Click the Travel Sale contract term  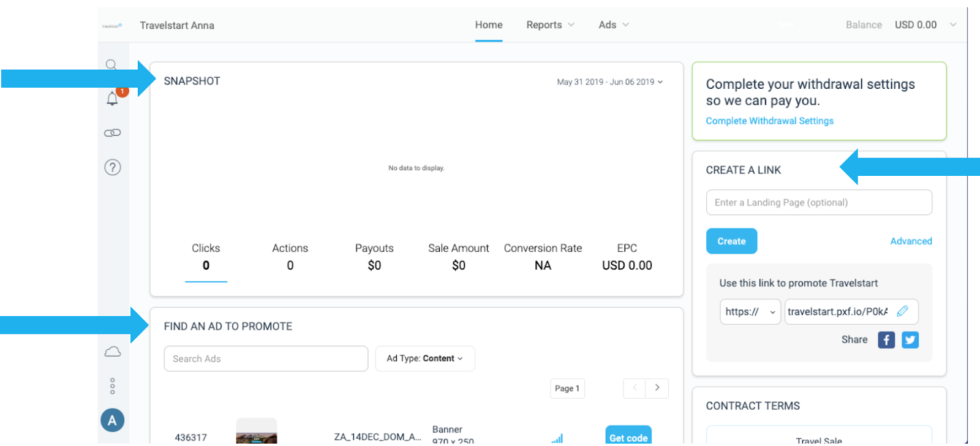pos(819,440)
